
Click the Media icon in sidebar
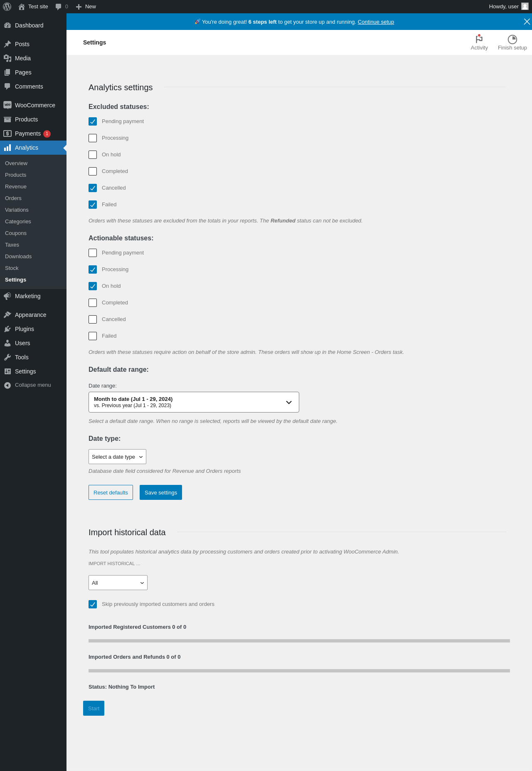click(x=7, y=58)
